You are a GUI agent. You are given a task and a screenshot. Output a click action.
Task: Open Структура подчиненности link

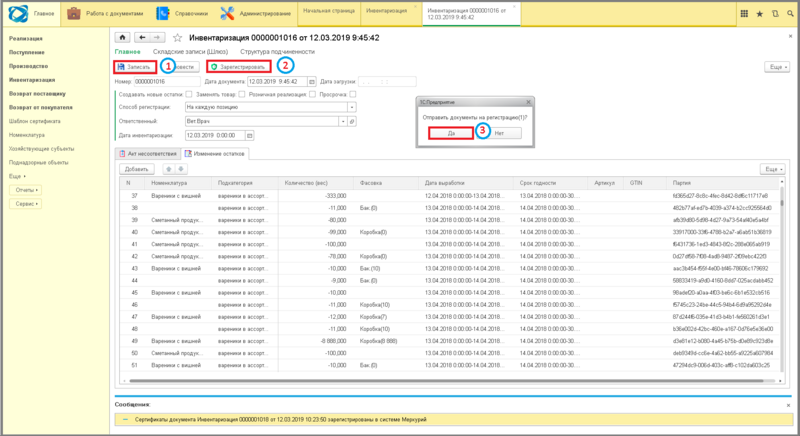tap(278, 52)
